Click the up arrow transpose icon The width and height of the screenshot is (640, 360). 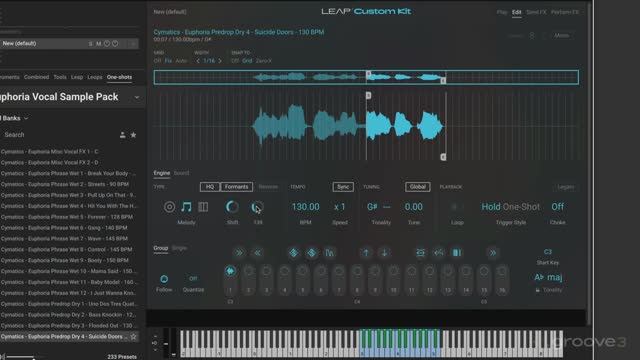point(366,253)
